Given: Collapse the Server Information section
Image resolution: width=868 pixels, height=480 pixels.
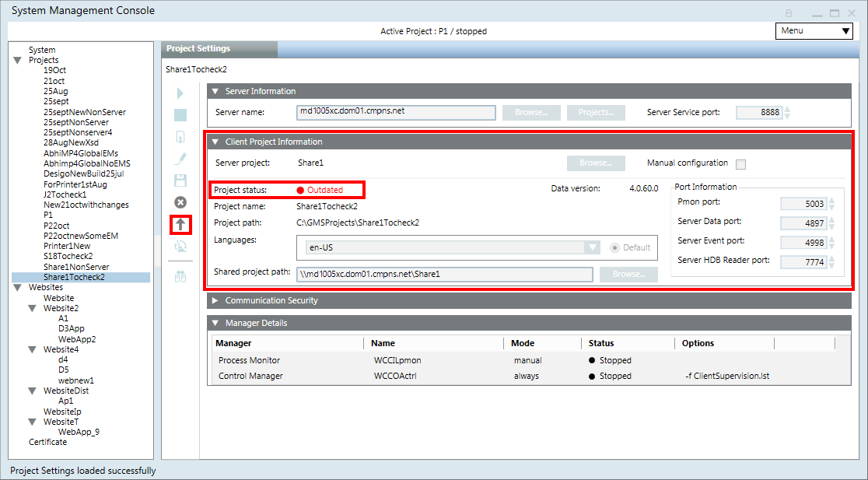Looking at the screenshot, I should point(216,91).
